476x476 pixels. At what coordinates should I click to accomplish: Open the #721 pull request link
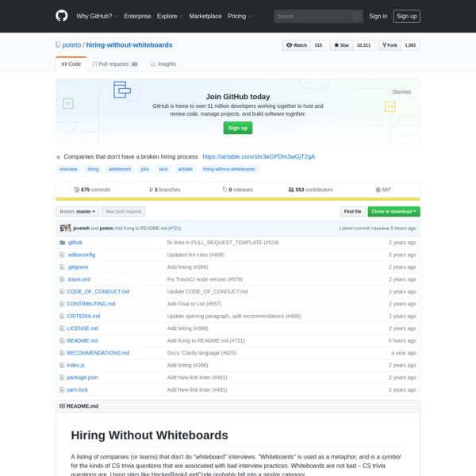pyautogui.click(x=175, y=228)
